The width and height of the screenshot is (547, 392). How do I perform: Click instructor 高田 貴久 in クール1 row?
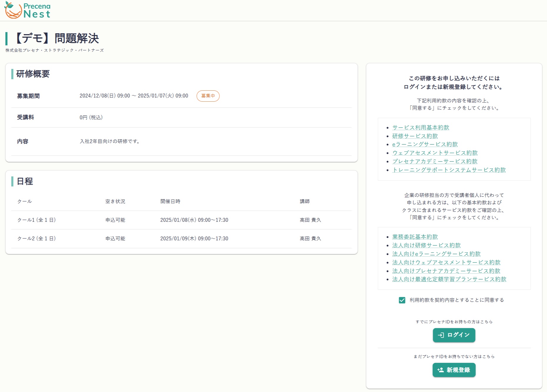pos(310,220)
